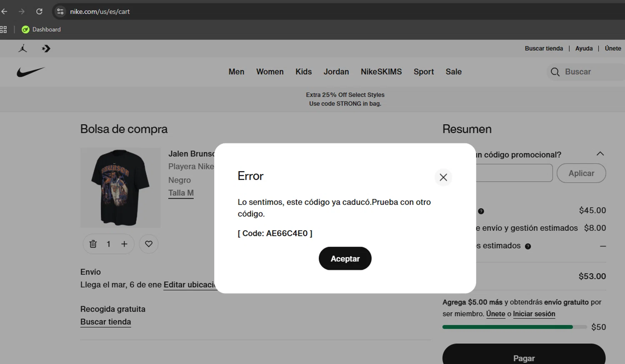Screen dimensions: 625x364
Task: Click the $8.00 shipping cost
Action: pos(595,228)
